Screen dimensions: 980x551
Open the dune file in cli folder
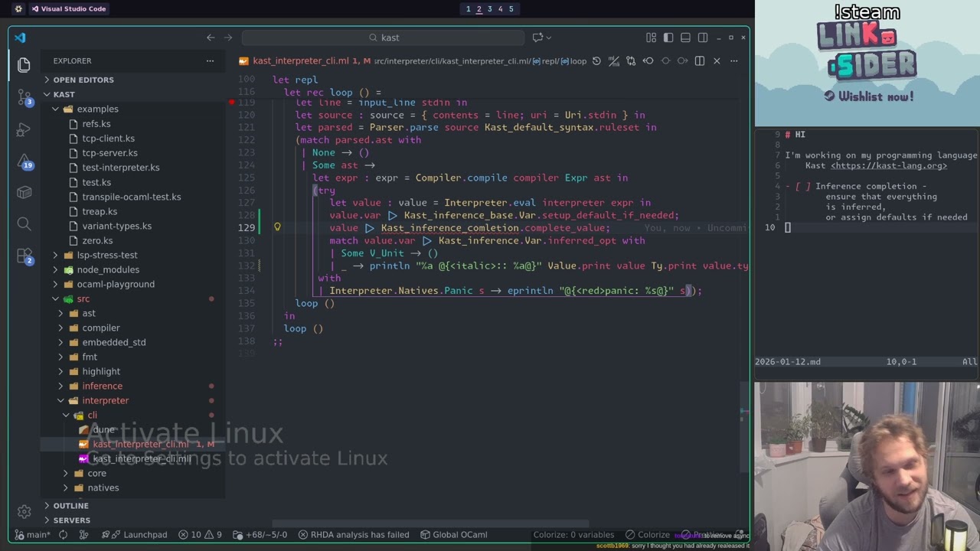tap(103, 429)
